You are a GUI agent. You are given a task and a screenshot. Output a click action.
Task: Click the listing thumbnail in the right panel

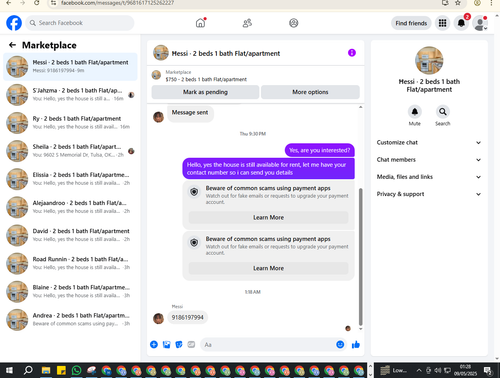[x=429, y=60]
